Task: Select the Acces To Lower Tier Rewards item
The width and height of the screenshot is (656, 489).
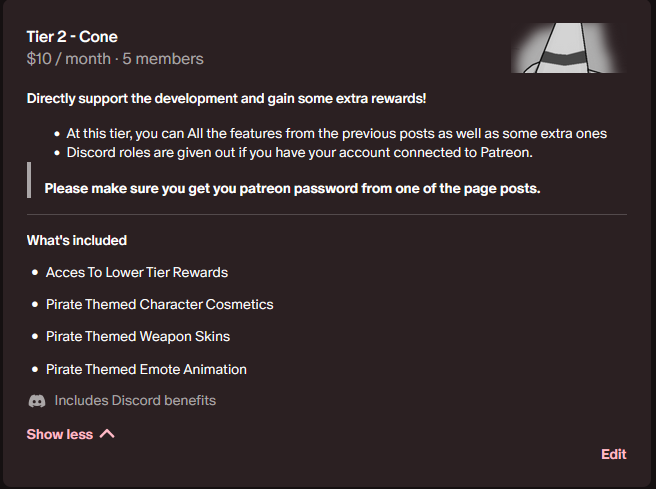Action: point(137,273)
